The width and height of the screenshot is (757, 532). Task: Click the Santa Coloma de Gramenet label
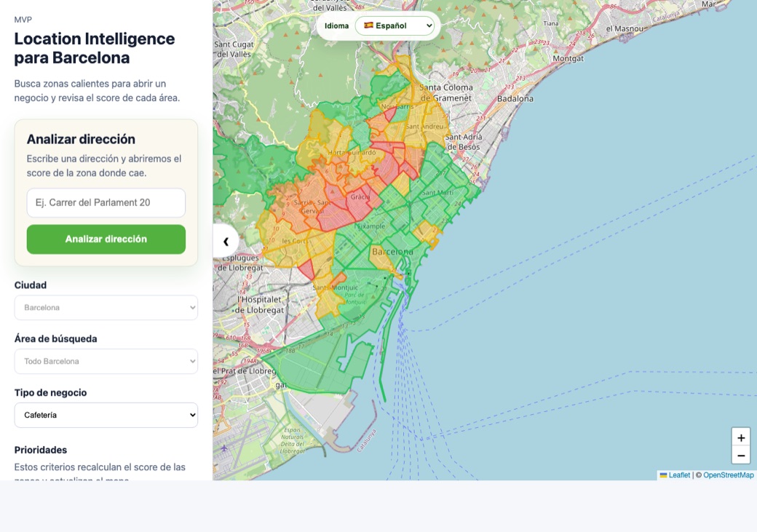(x=445, y=92)
